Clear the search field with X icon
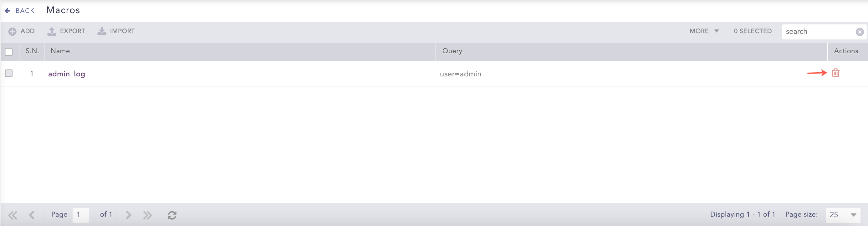 point(860,32)
